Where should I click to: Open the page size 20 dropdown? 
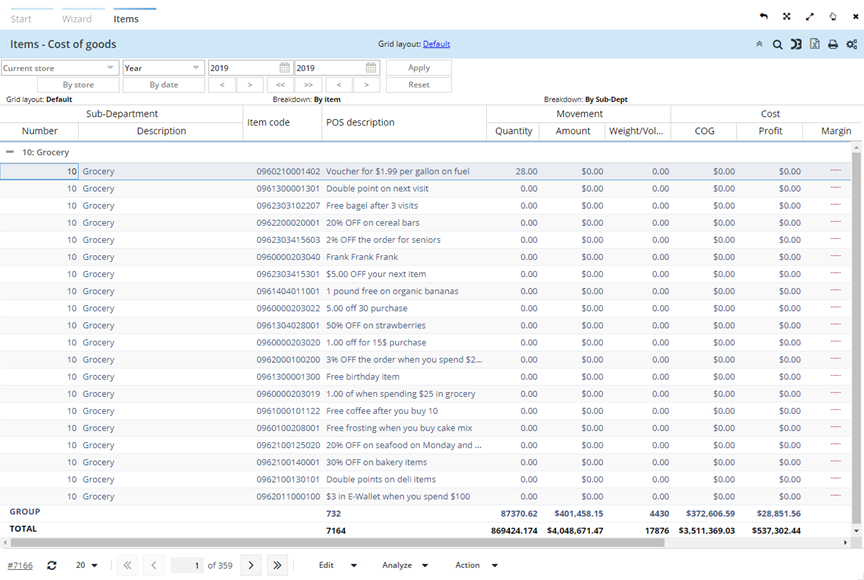click(87, 566)
